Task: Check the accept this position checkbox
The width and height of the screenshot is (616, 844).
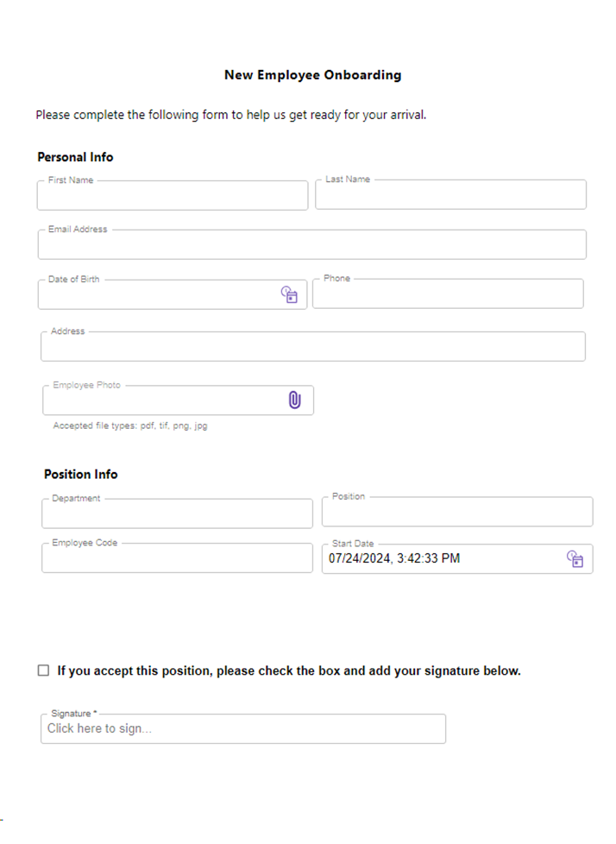Action: pos(44,671)
